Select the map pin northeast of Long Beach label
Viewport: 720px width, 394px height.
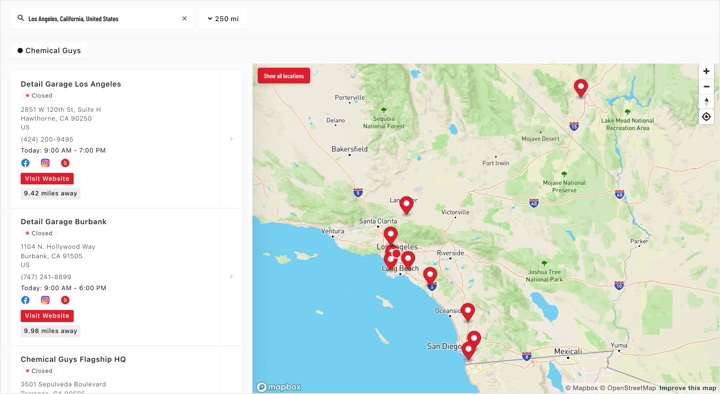tap(408, 259)
